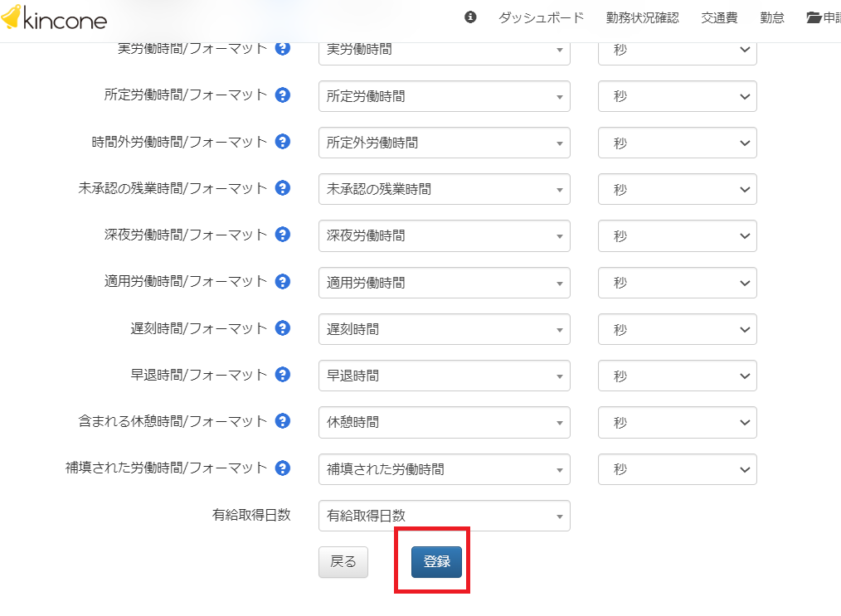841x616 pixels.
Task: Open 秒 format dropdown for 深夜労働時間
Action: (x=678, y=236)
